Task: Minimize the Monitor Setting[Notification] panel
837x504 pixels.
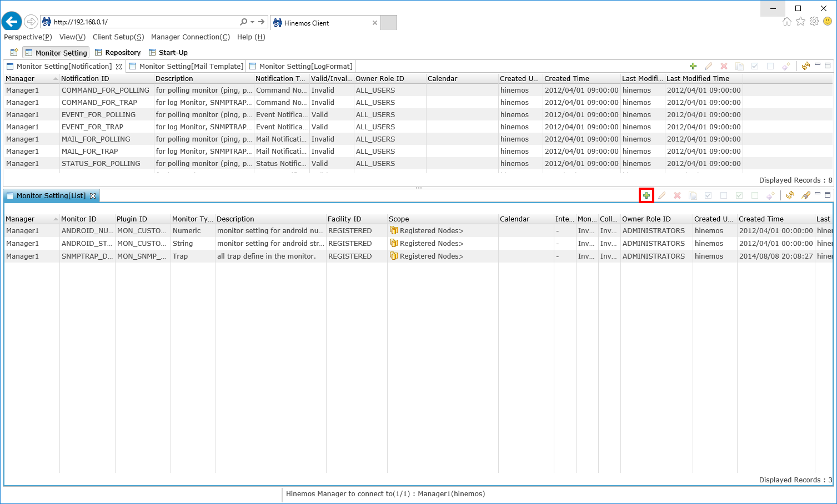Action: point(818,65)
